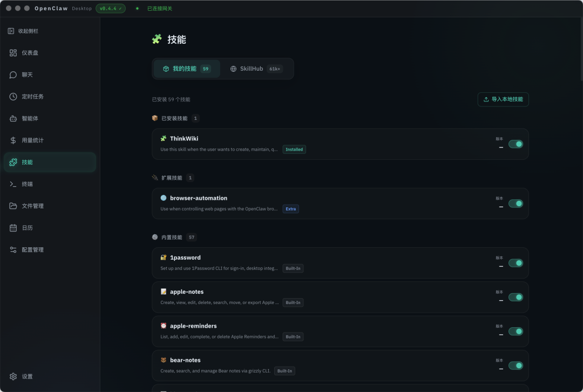Screen dimensions: 583x392
Task: Open the dashboard grid icon
Action: click(x=13, y=53)
